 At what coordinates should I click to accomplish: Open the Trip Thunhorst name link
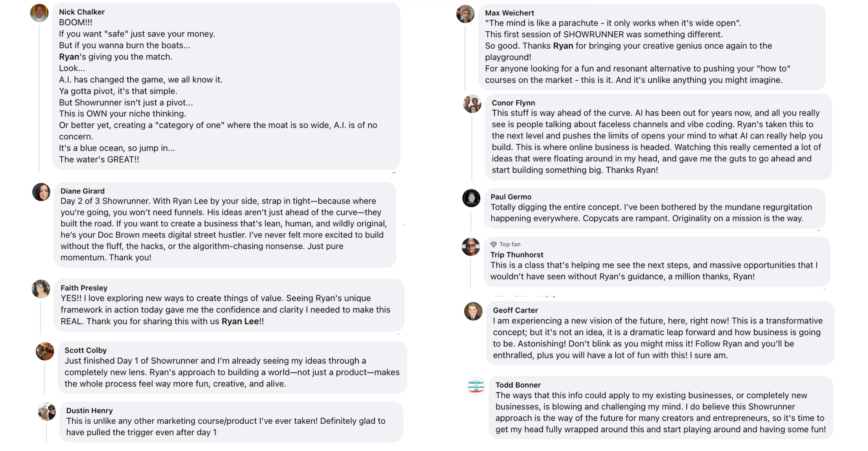[x=516, y=255]
